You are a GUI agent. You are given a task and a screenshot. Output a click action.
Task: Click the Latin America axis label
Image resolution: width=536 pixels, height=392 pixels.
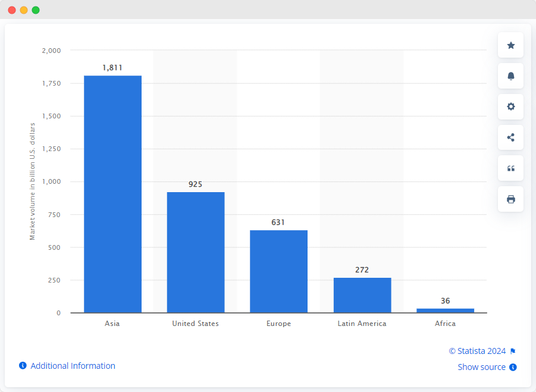362,324
